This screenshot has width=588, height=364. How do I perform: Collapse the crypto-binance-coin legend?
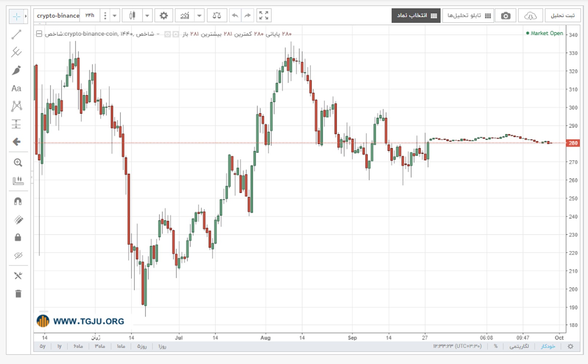pyautogui.click(x=39, y=34)
